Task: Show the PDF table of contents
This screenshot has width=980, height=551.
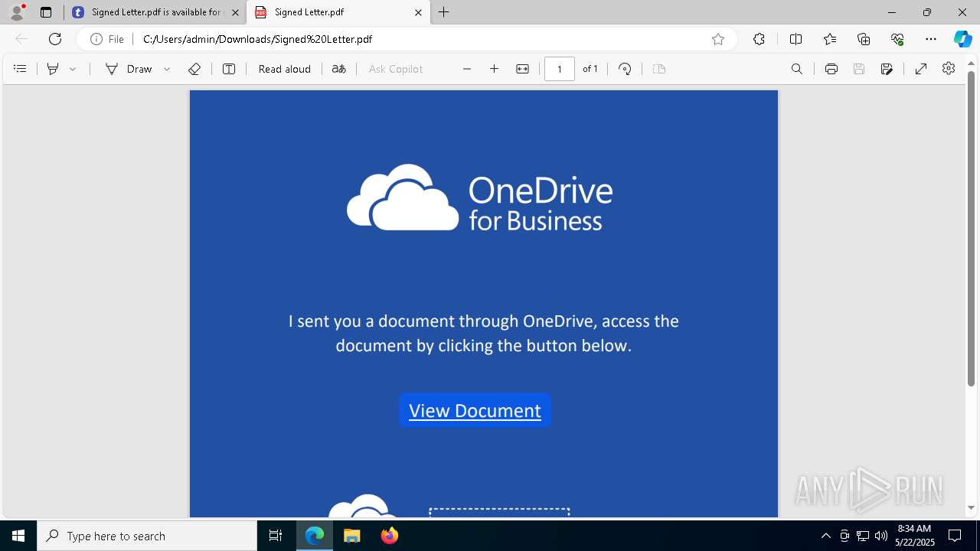Action: (x=21, y=69)
